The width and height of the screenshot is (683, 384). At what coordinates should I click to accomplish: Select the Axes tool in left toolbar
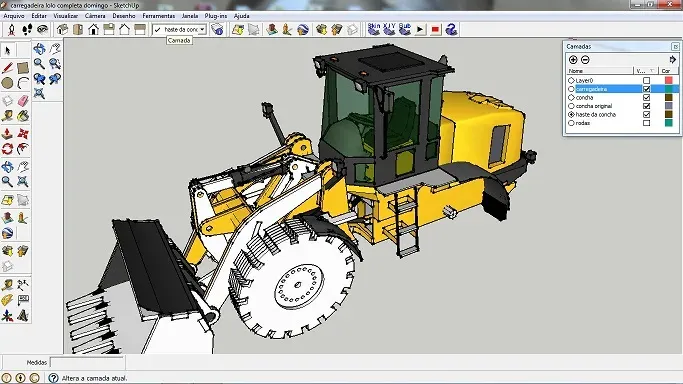coord(7,316)
